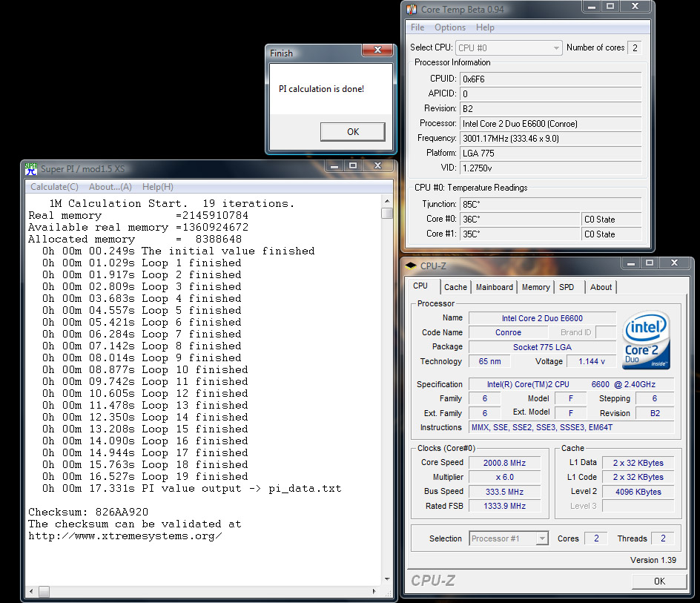Switch to the About tab in CPU-Z

pos(601,287)
